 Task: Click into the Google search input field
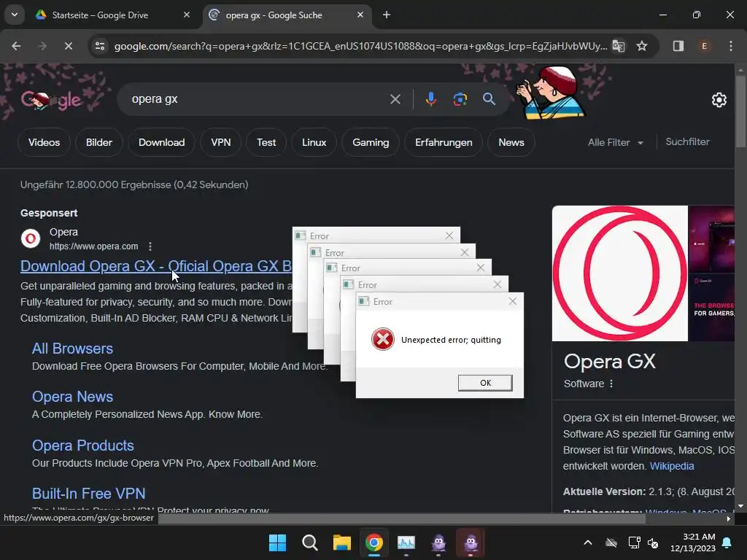255,99
